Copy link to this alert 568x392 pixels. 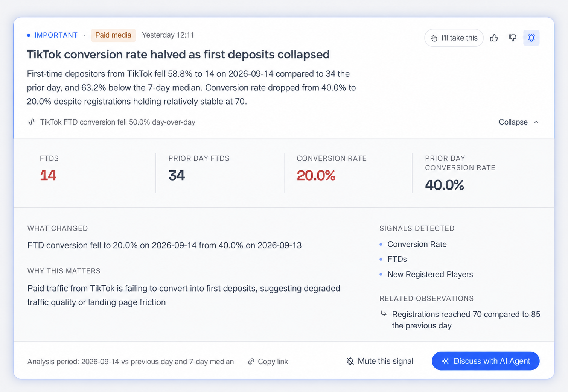[268, 362]
